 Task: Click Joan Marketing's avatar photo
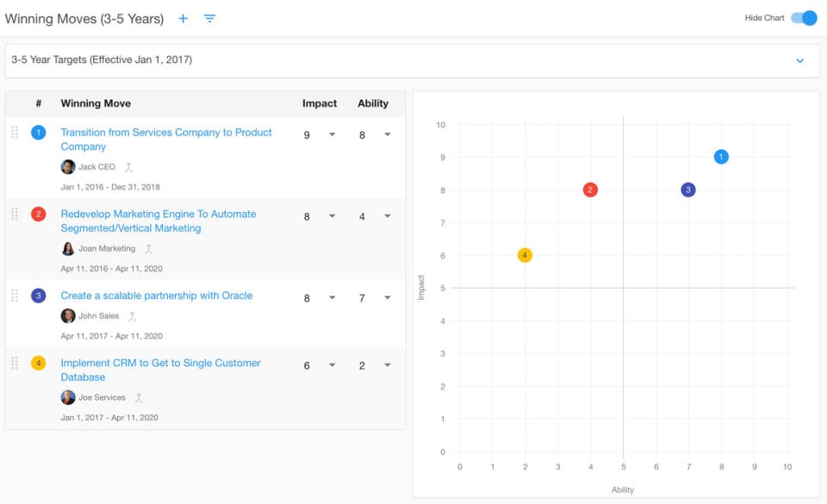pyautogui.click(x=68, y=249)
